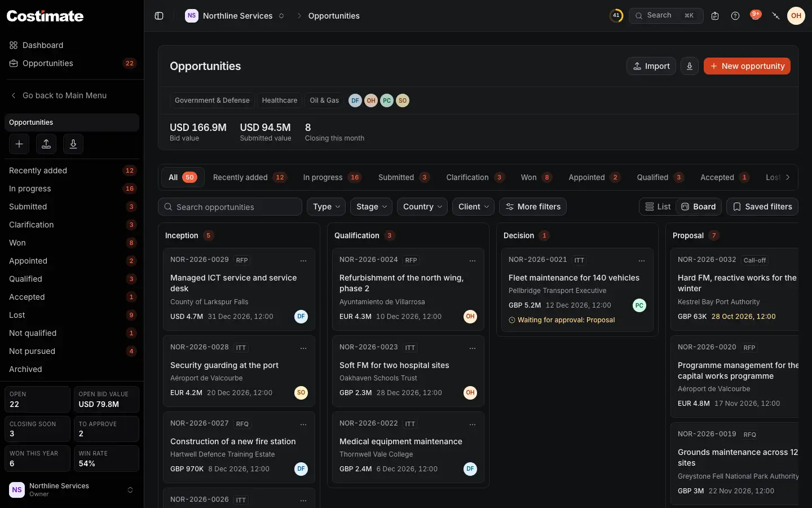Open the Stage filter dropdown
The width and height of the screenshot is (812, 508).
[371, 207]
